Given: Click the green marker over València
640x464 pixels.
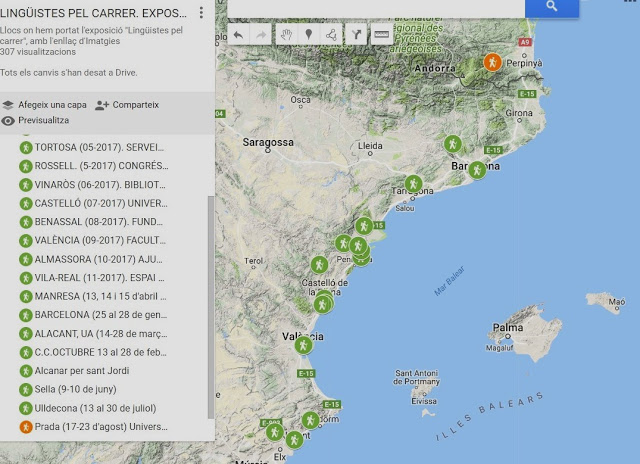Looking at the screenshot, I should click(303, 345).
